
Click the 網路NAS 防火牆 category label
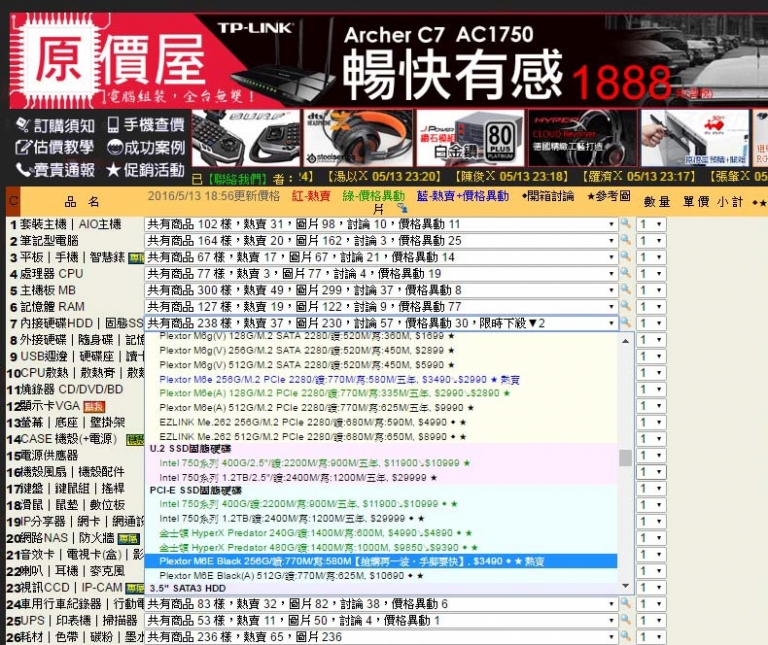67,538
